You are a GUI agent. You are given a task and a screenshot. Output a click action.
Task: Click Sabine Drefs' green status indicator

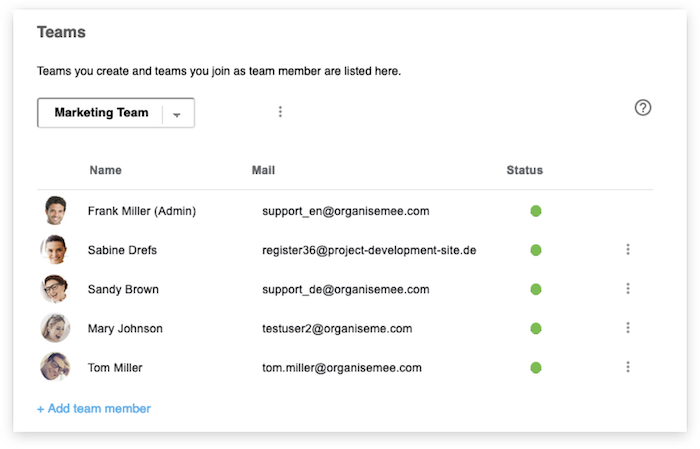(536, 250)
